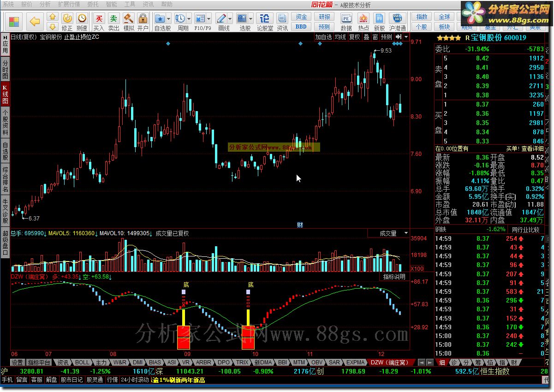
Task: Click the 资金 button
Action: [x=301, y=17]
